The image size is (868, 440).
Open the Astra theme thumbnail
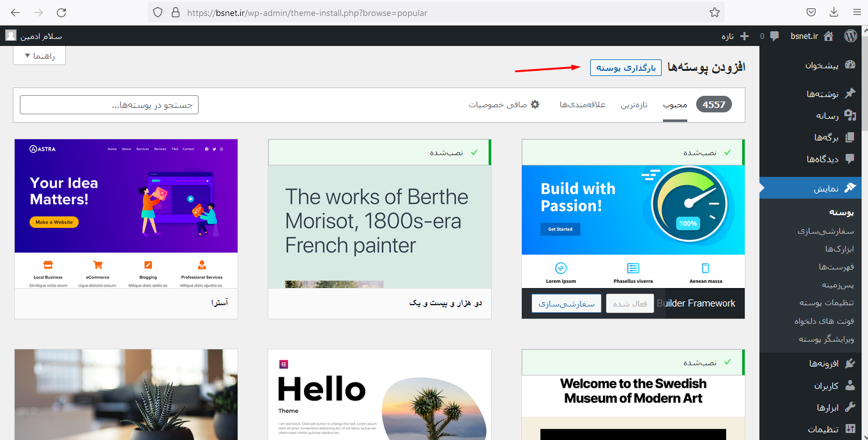126,214
